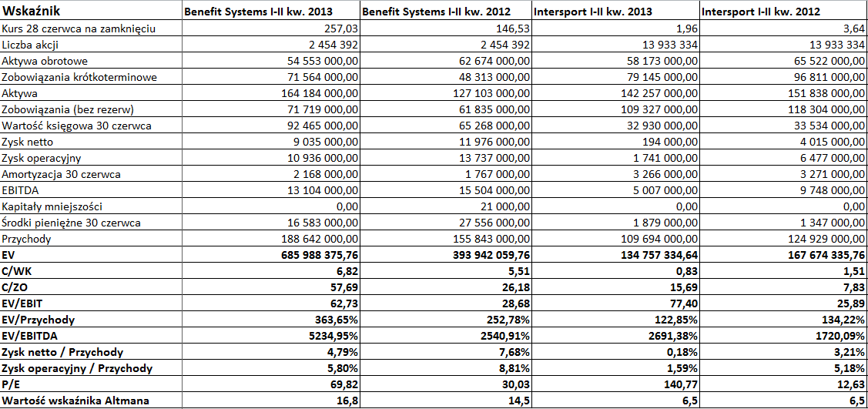The image size is (868, 409).
Task: Select the cell with value 3,64
Action: click(x=783, y=28)
